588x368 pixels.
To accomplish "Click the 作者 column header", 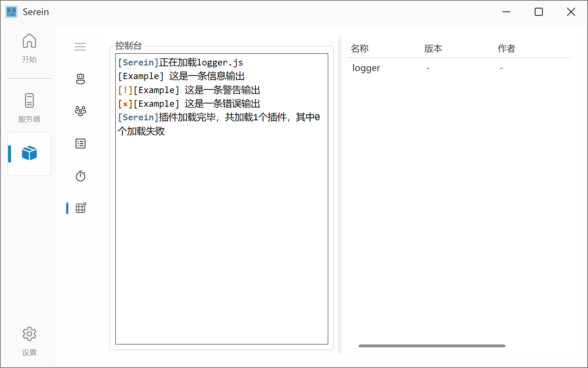I will click(507, 49).
